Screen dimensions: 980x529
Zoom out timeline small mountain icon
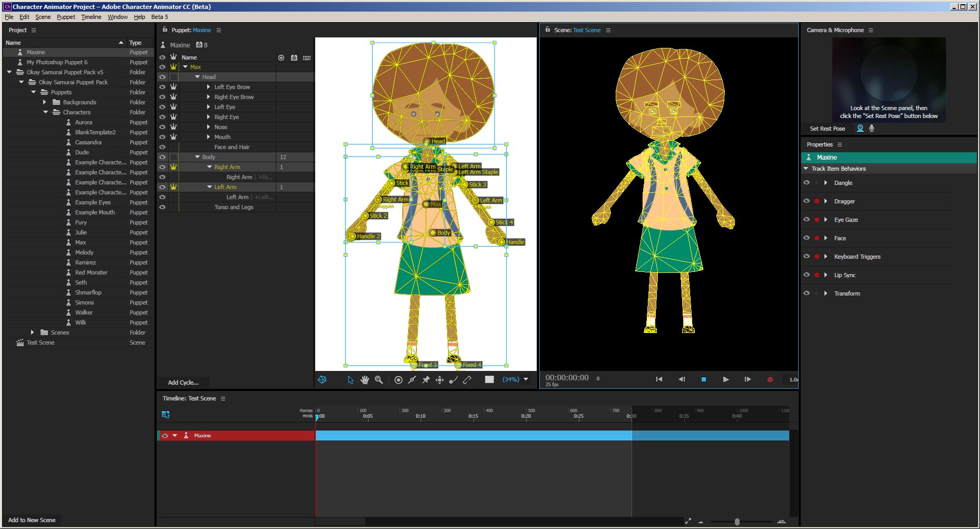tap(701, 522)
